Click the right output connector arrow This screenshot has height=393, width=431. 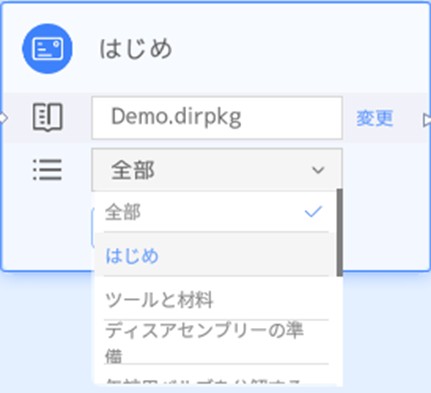[x=427, y=120]
